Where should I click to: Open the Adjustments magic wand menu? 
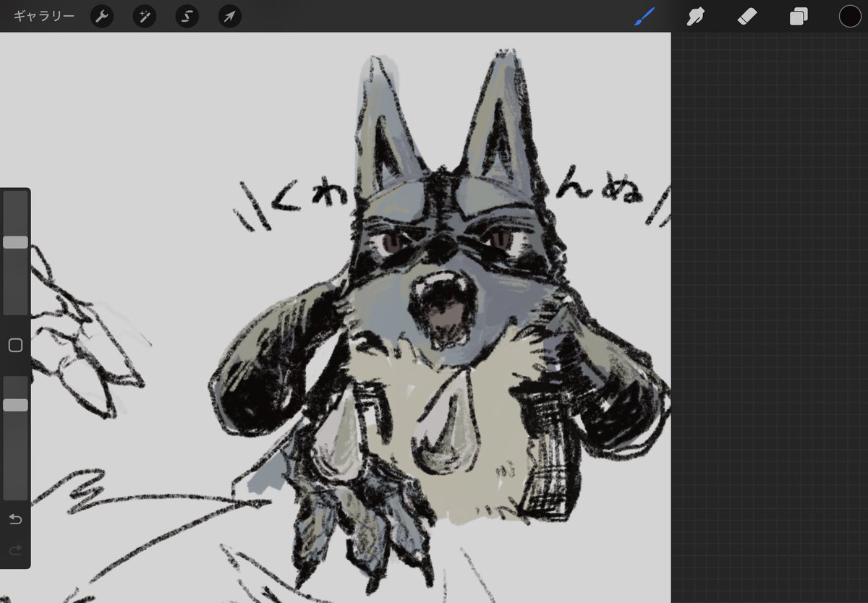click(x=145, y=16)
